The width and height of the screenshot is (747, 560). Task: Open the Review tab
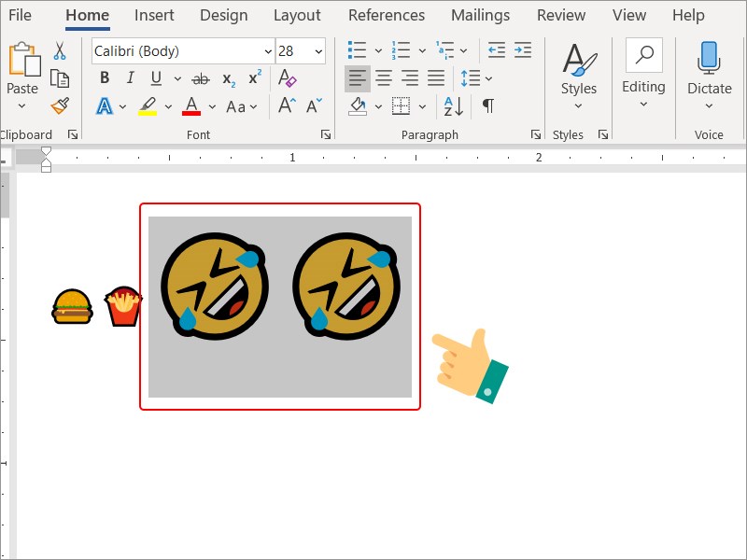[560, 15]
